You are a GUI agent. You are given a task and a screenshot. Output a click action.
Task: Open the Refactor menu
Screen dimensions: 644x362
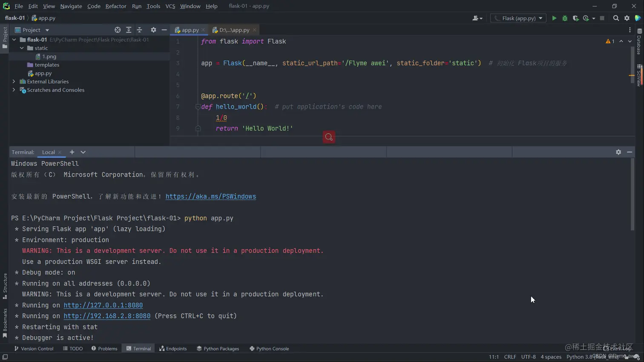pyautogui.click(x=116, y=6)
